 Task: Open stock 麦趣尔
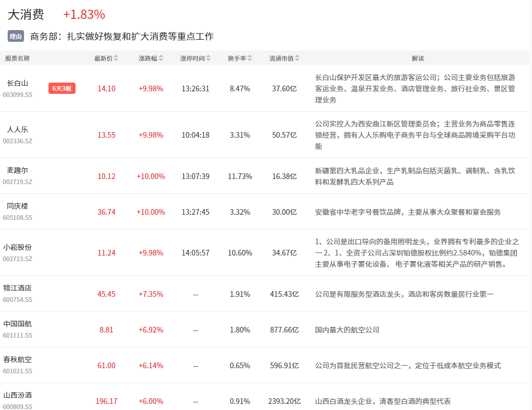point(17,170)
